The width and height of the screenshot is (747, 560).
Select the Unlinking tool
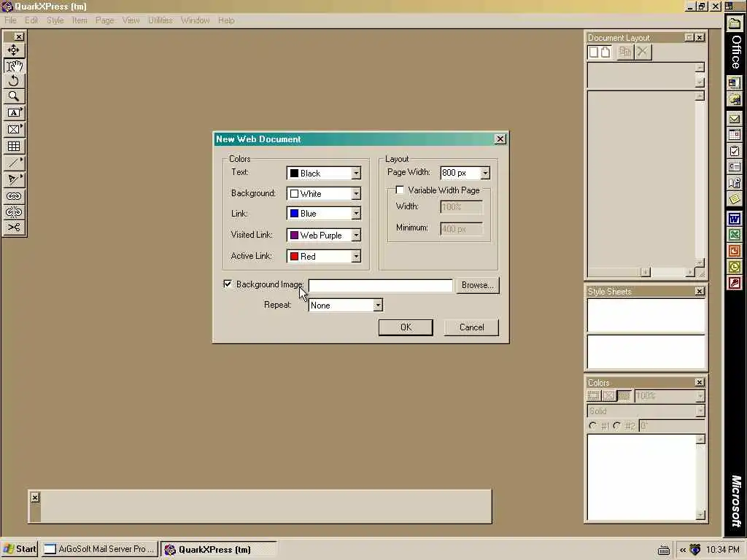pos(14,212)
